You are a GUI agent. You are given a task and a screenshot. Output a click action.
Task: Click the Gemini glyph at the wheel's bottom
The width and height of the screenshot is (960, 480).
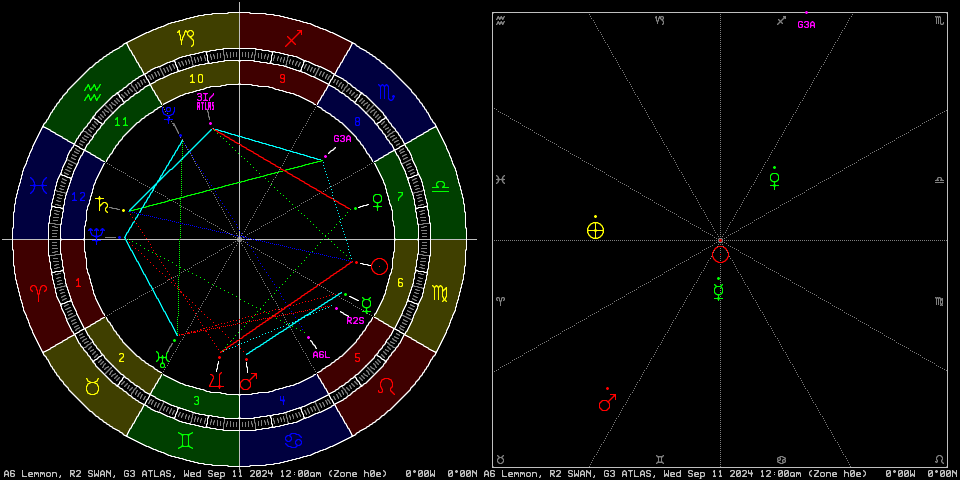(186, 440)
